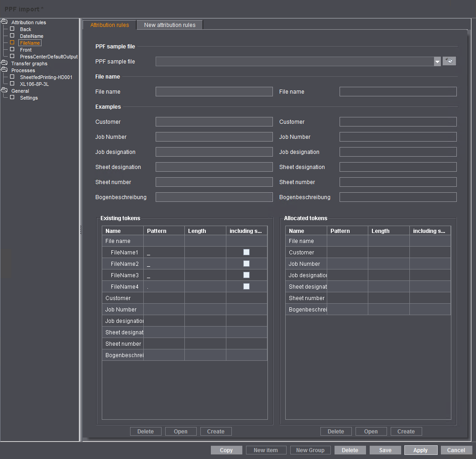Image resolution: width=476 pixels, height=459 pixels.
Task: Click the Attribution rules folder icon
Action: point(4,21)
